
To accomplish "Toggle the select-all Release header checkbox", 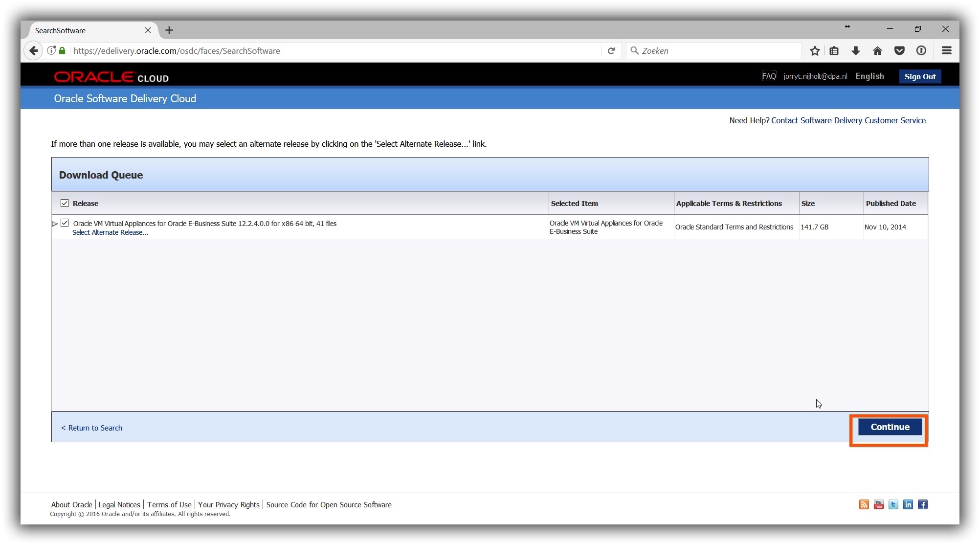I will (65, 203).
